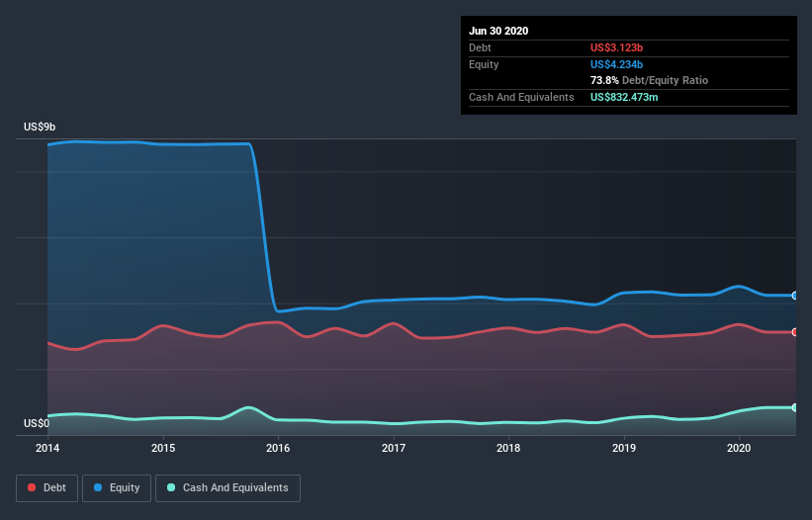Screen dimensions: 812x520
Task: Toggle the Debt legend series
Action: tap(46, 488)
